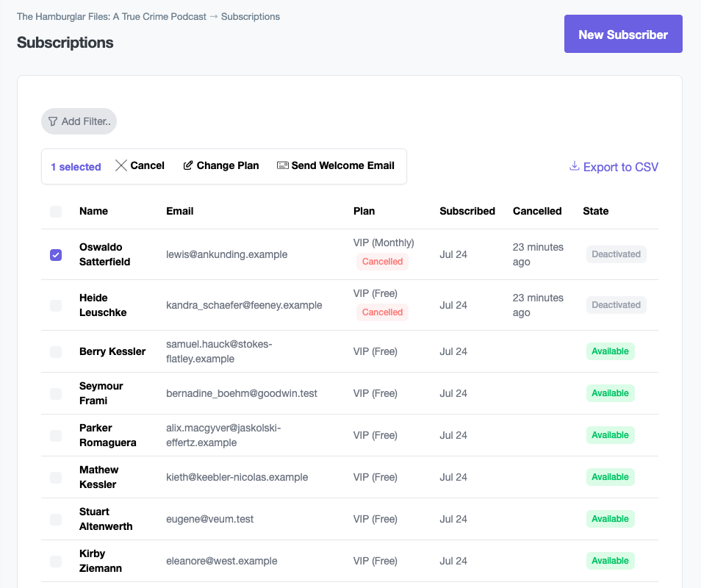
Task: Click the Cancelled badge on Oswaldo's plan
Action: (382, 261)
